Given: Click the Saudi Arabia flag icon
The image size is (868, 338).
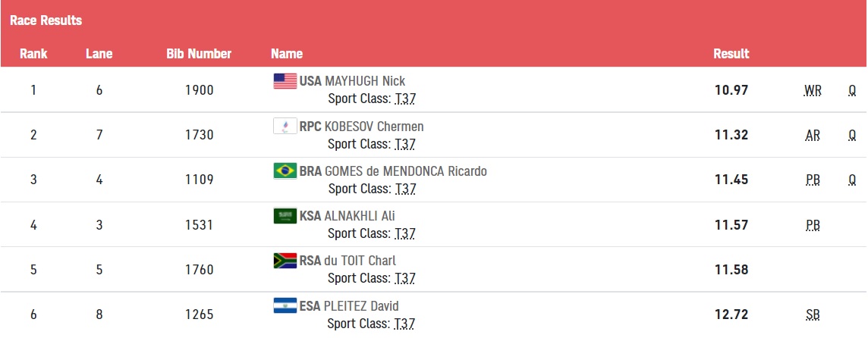Looking at the screenshot, I should [285, 216].
